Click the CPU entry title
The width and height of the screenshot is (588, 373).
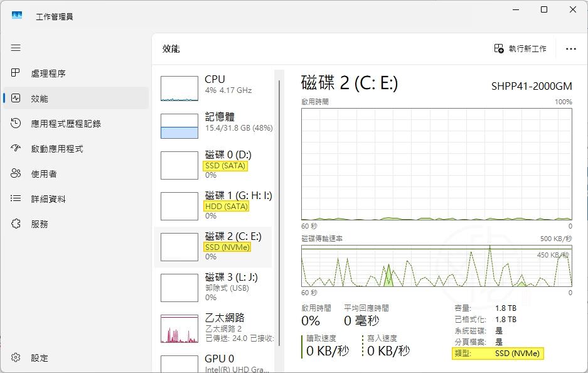click(215, 79)
